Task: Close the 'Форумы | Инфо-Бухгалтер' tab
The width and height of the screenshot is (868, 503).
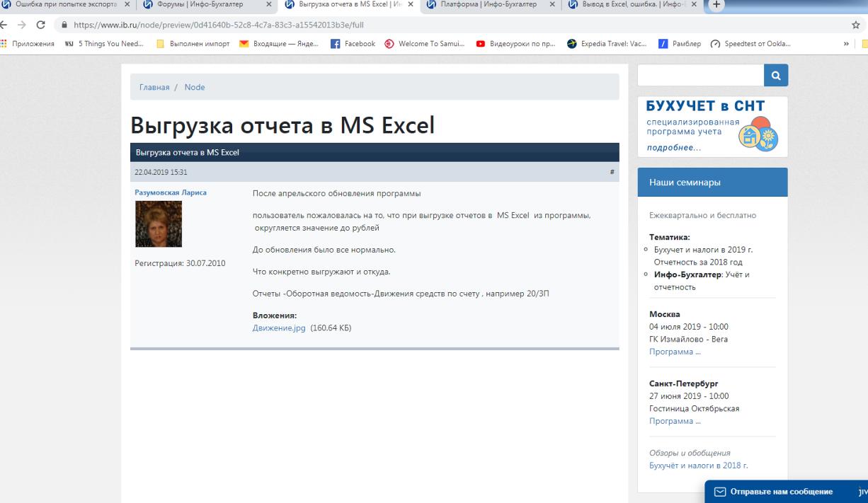Action: coord(269,5)
